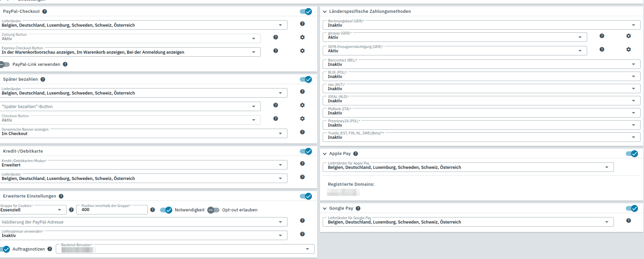Screen dimensions: 644x259
Task: Open Kredit-/Debitkarten-Modus dropdown
Action: point(144,165)
